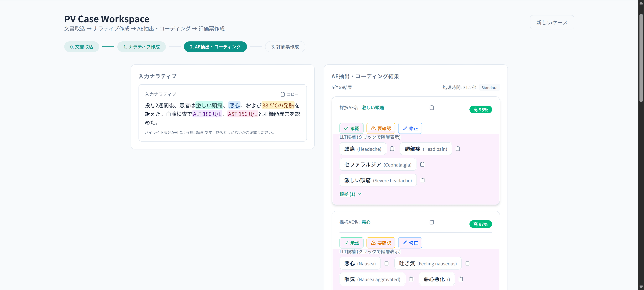Click the 高 95% confidence badge
The image size is (644, 290).
point(480,110)
